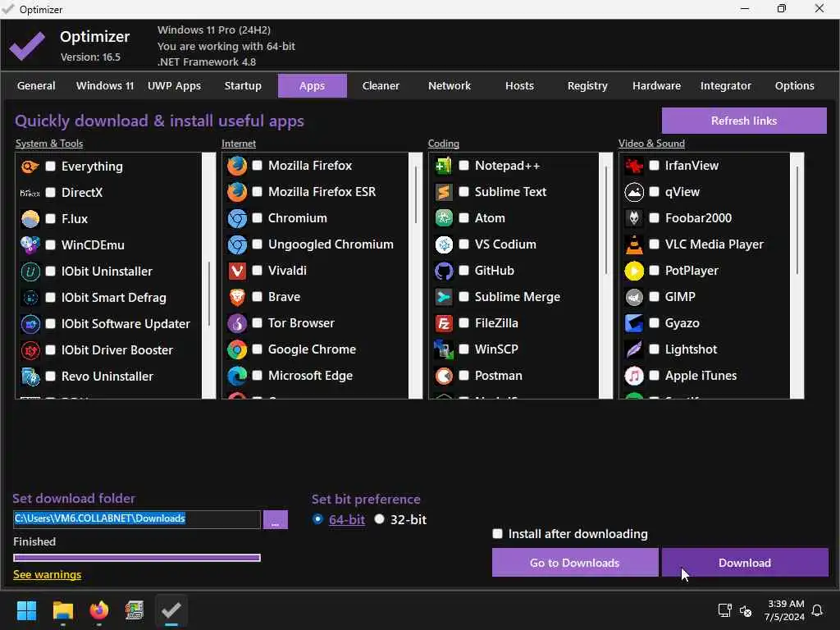Click the Postman icon
The width and height of the screenshot is (840, 630).
[x=444, y=376]
